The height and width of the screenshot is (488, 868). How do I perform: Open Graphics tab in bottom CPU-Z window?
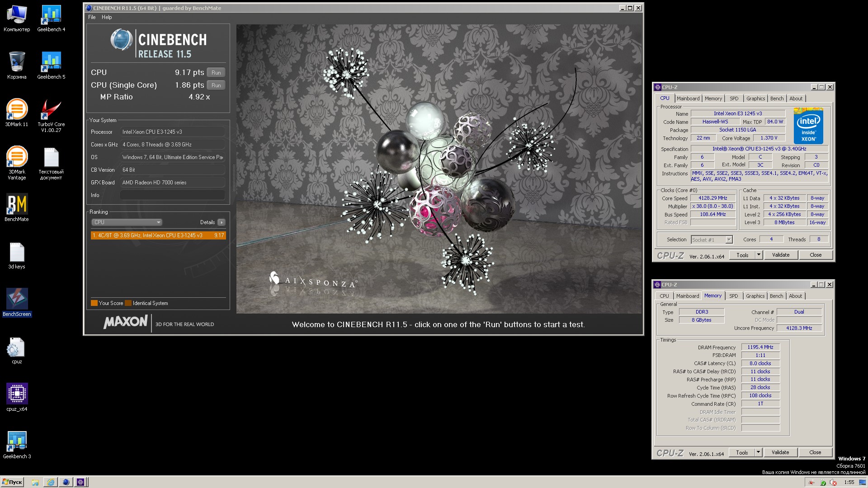(x=755, y=296)
